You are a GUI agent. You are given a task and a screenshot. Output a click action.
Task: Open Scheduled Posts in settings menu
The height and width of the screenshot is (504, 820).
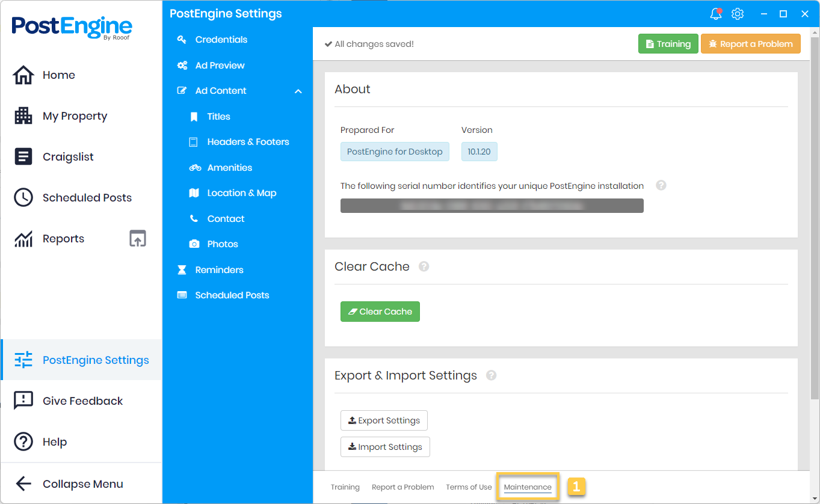(x=232, y=295)
